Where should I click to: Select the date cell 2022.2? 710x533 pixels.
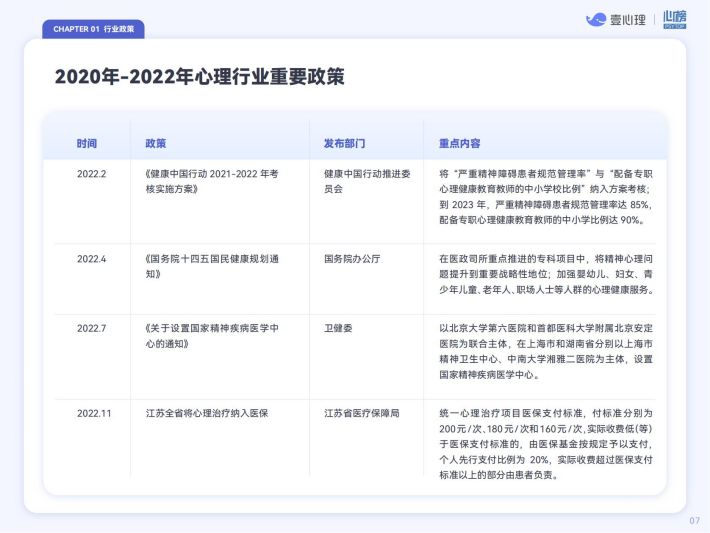91,174
